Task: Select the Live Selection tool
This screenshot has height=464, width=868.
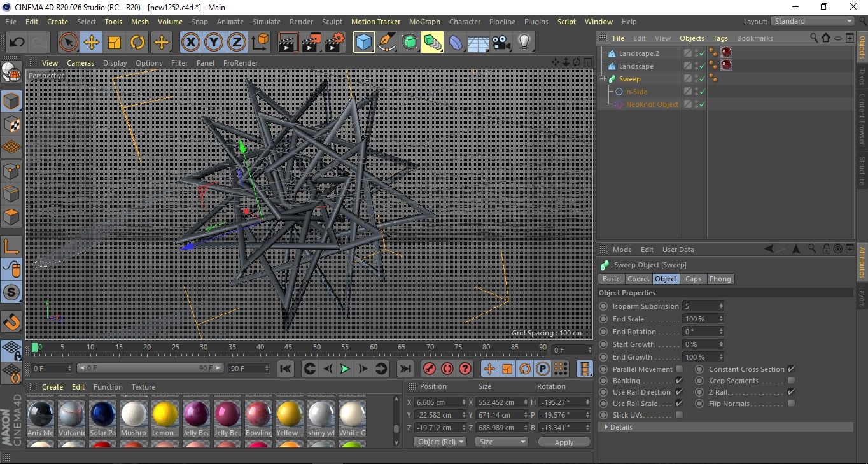Action: (x=69, y=43)
